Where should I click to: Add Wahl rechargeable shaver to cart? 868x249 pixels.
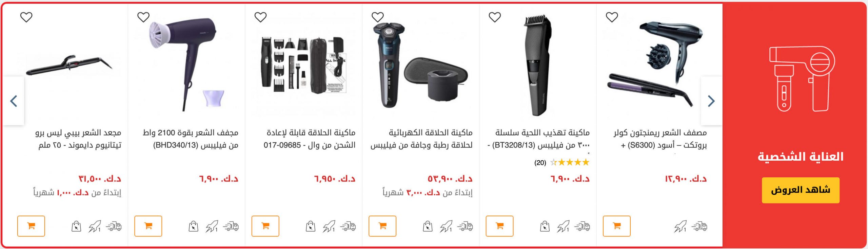point(265,226)
